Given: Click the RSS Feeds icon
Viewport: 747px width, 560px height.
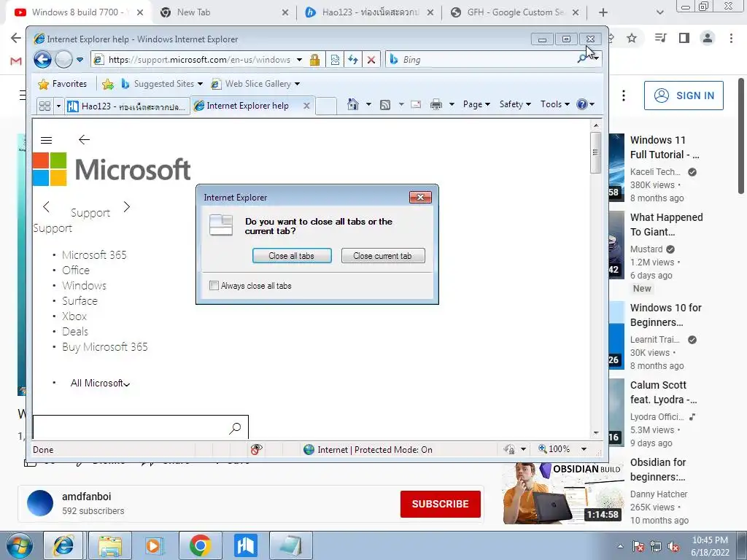Looking at the screenshot, I should 385,104.
